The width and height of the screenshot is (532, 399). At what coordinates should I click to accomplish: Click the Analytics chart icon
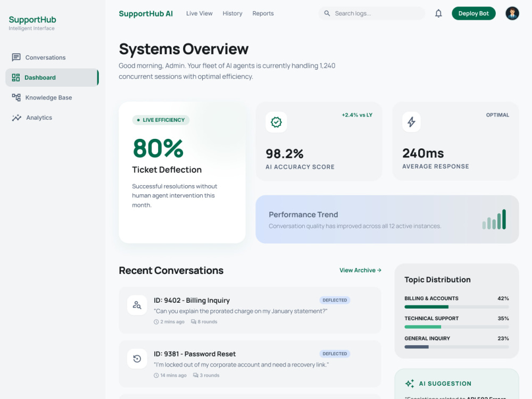(x=16, y=118)
